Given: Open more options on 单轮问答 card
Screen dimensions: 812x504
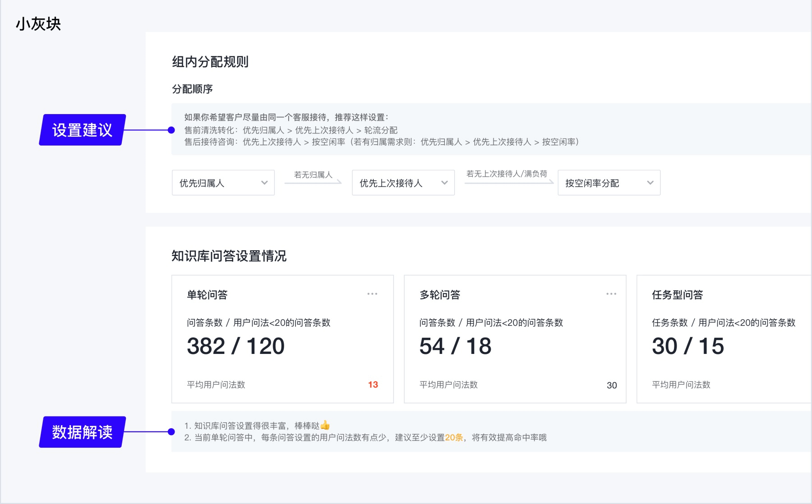Looking at the screenshot, I should (x=372, y=294).
